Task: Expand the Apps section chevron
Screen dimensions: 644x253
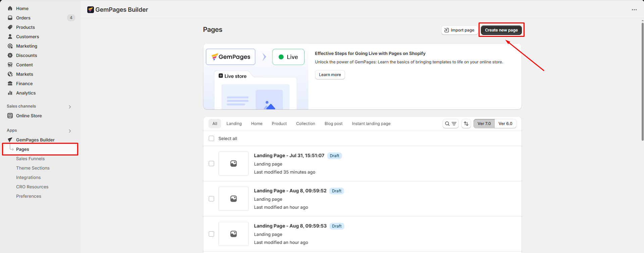Action: pyautogui.click(x=70, y=131)
